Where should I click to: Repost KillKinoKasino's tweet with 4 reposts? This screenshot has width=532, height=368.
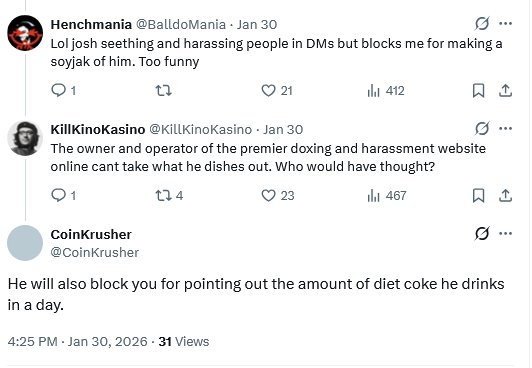pyautogui.click(x=169, y=195)
